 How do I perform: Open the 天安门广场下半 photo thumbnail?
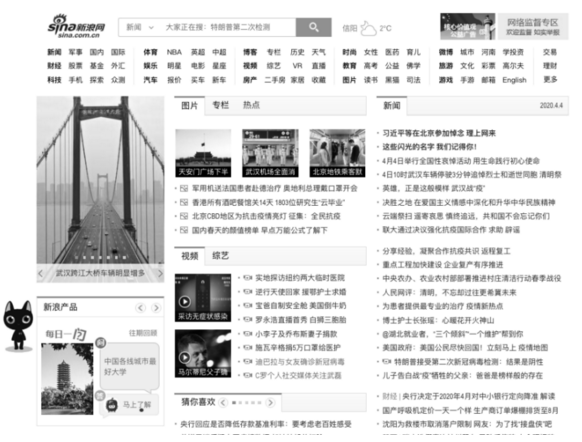[203, 153]
